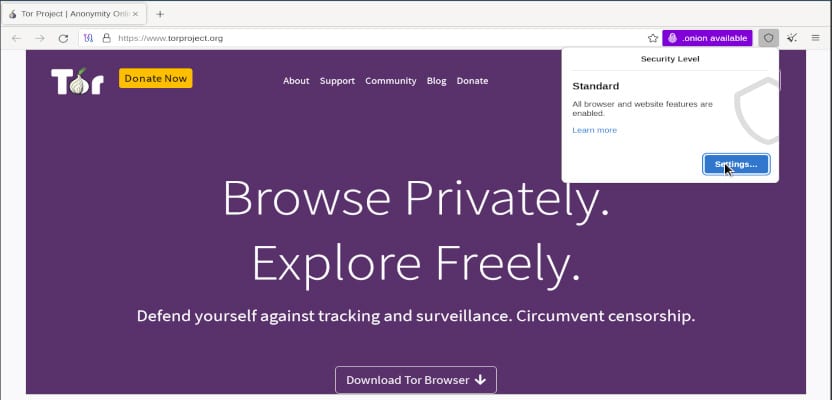This screenshot has width=832, height=400.
Task: Click the New Identity broom icon
Action: 792,38
